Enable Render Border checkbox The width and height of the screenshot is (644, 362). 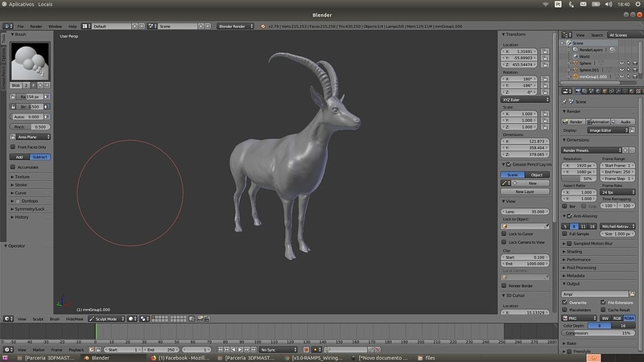pyautogui.click(x=504, y=286)
